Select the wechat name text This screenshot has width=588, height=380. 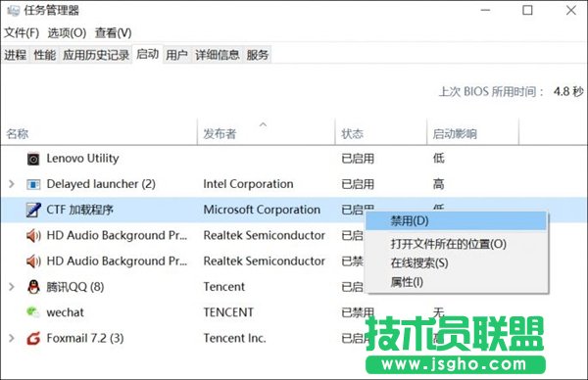(65, 312)
